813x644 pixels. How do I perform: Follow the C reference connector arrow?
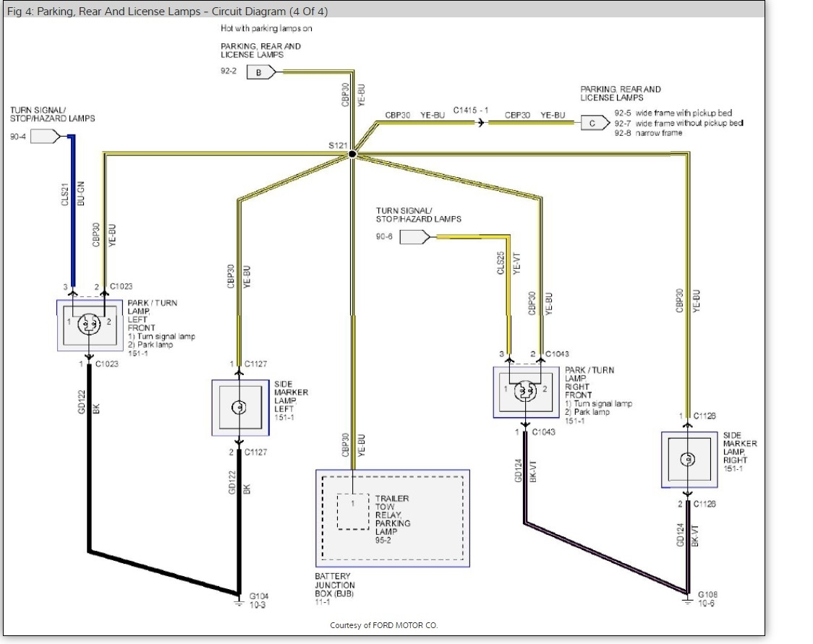pyautogui.click(x=595, y=124)
